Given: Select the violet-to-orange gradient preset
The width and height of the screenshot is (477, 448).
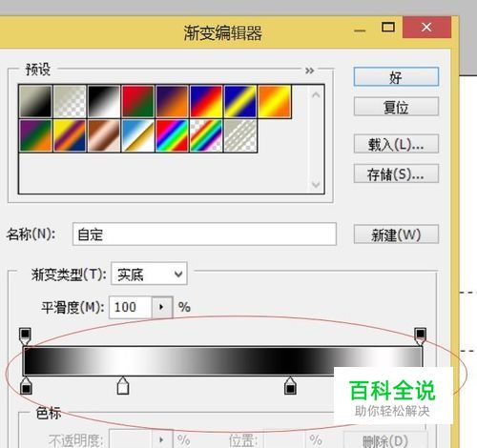Looking at the screenshot, I should coord(173,102).
